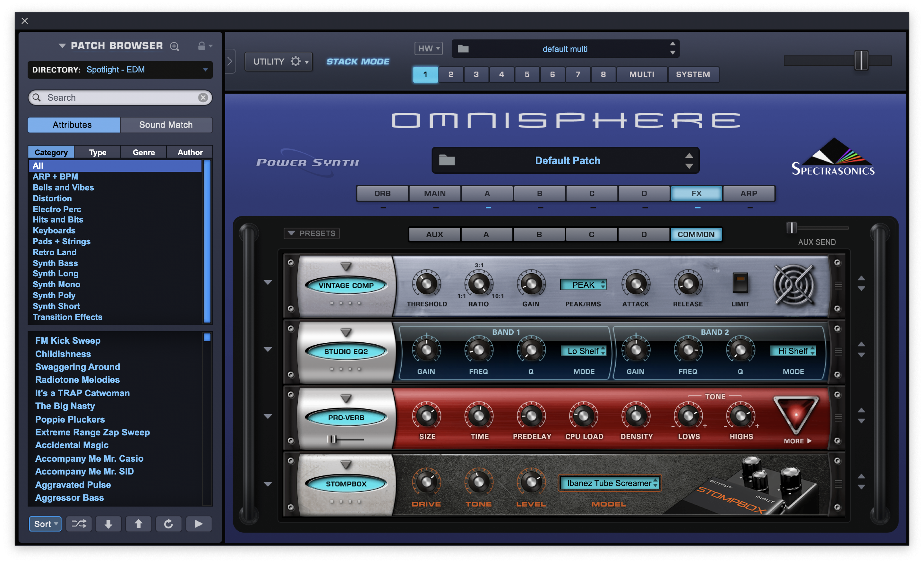
Task: Click the THRESHOLD knob on Vintage Comp
Action: [x=426, y=284]
